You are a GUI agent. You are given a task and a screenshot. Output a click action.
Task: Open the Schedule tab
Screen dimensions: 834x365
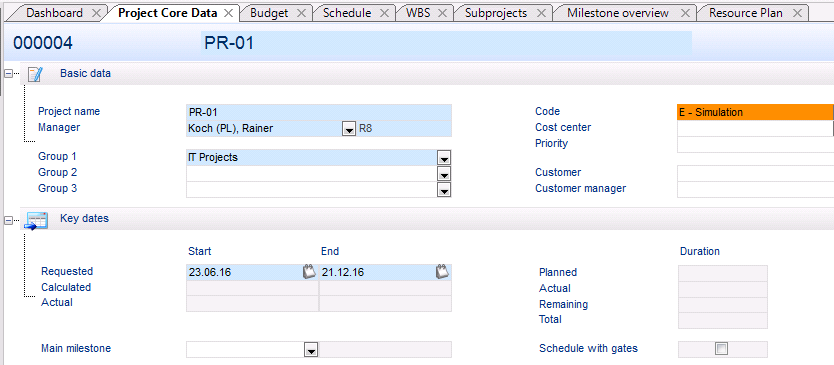pos(347,13)
